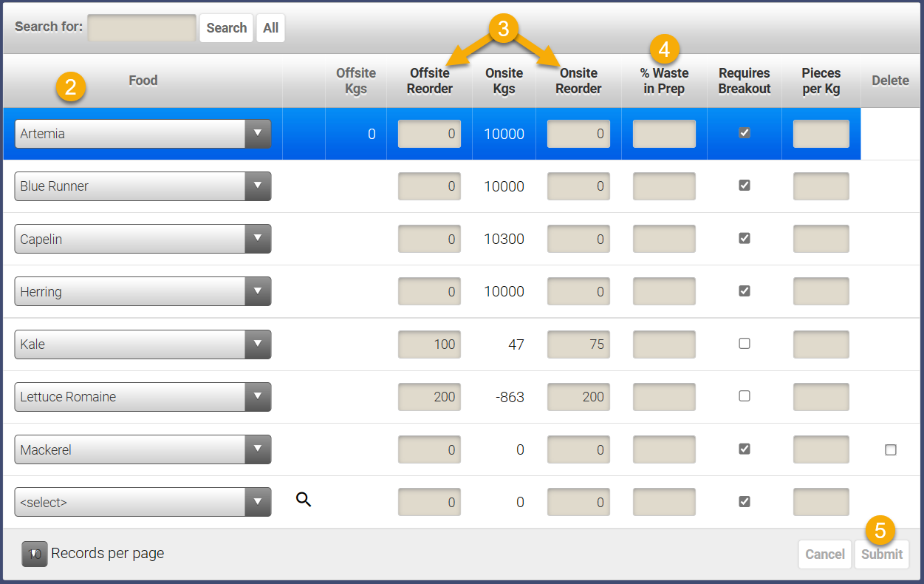Image resolution: width=924 pixels, height=584 pixels.
Task: Expand the Herring food dropdown
Action: click(143, 291)
